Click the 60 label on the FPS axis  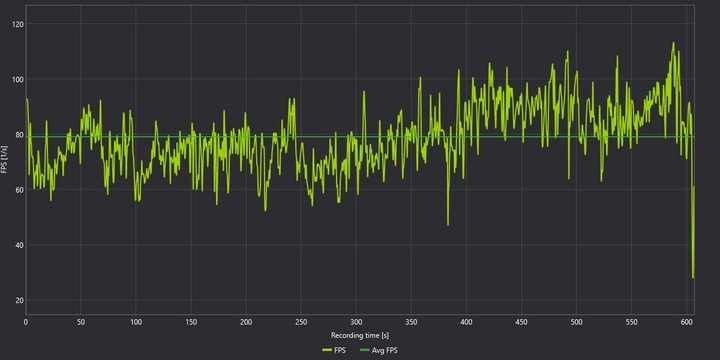pyautogui.click(x=20, y=190)
